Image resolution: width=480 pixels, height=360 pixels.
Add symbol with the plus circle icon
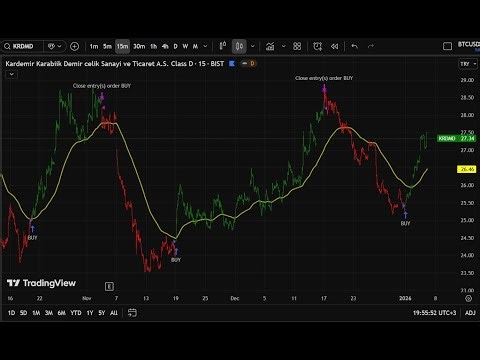click(x=74, y=46)
